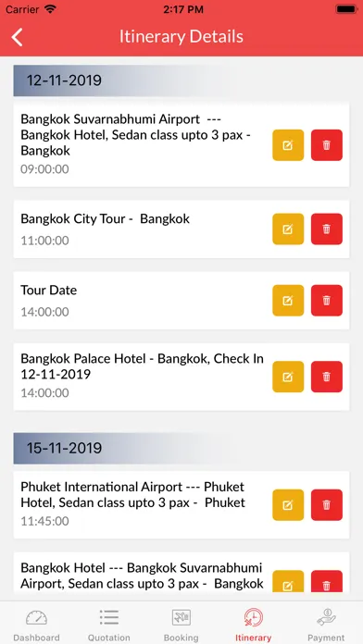Edit the Bangkok Suvarnabhumi Airport transfer entry
This screenshot has height=644, width=363.
pyautogui.click(x=288, y=145)
